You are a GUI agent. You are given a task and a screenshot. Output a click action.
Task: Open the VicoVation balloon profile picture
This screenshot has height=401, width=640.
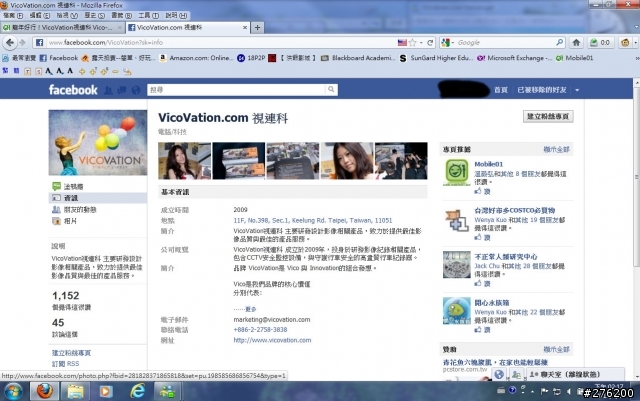[x=98, y=143]
